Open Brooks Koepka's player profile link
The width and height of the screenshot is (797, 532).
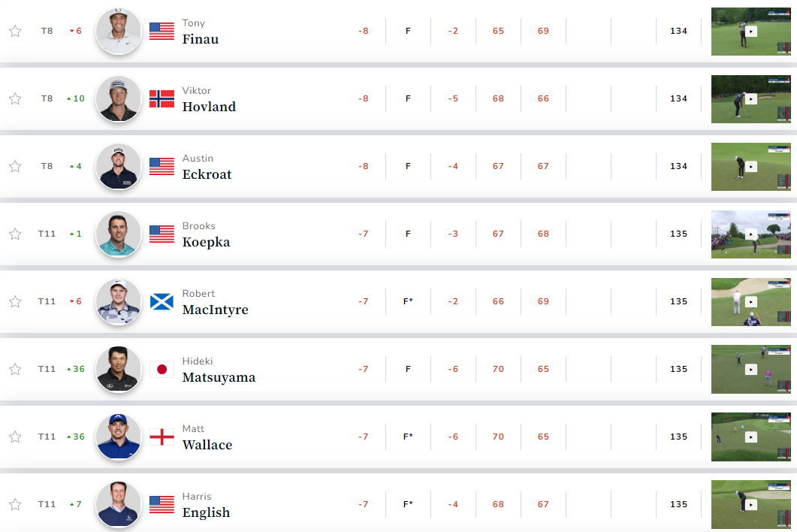point(206,242)
